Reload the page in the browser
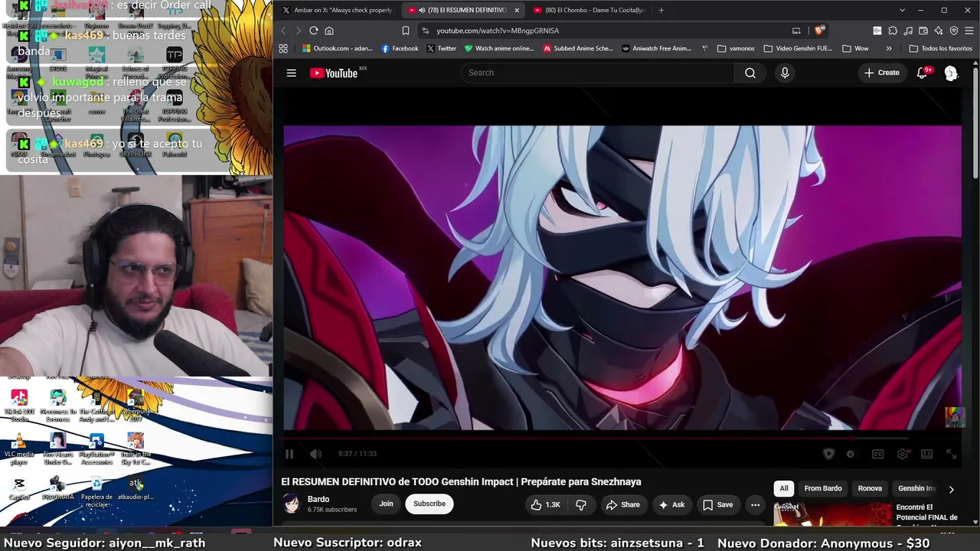This screenshot has width=980, height=551. (313, 31)
